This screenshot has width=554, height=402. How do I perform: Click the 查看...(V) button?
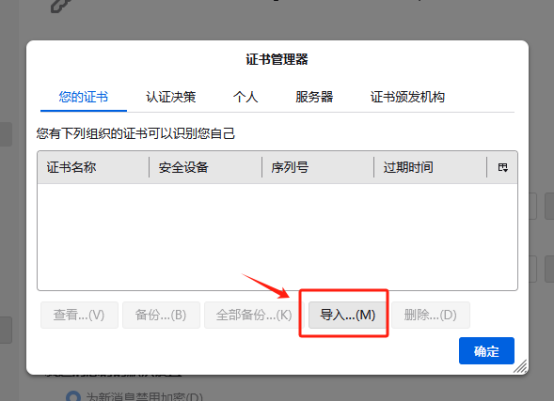coord(79,315)
